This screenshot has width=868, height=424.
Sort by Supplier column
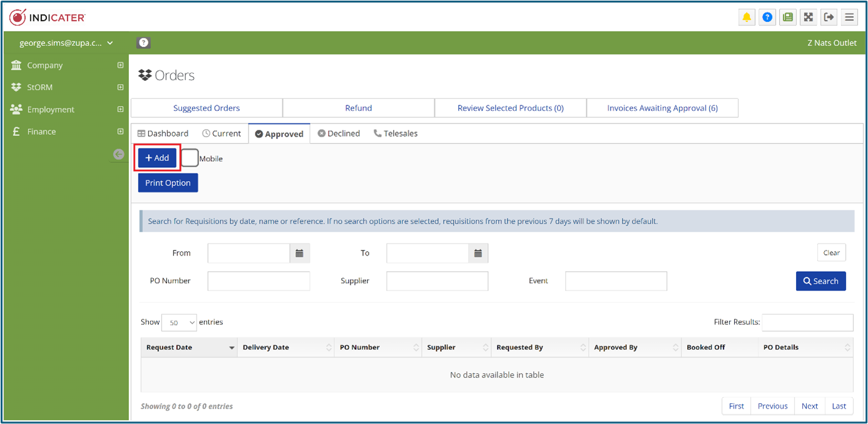[x=456, y=347]
